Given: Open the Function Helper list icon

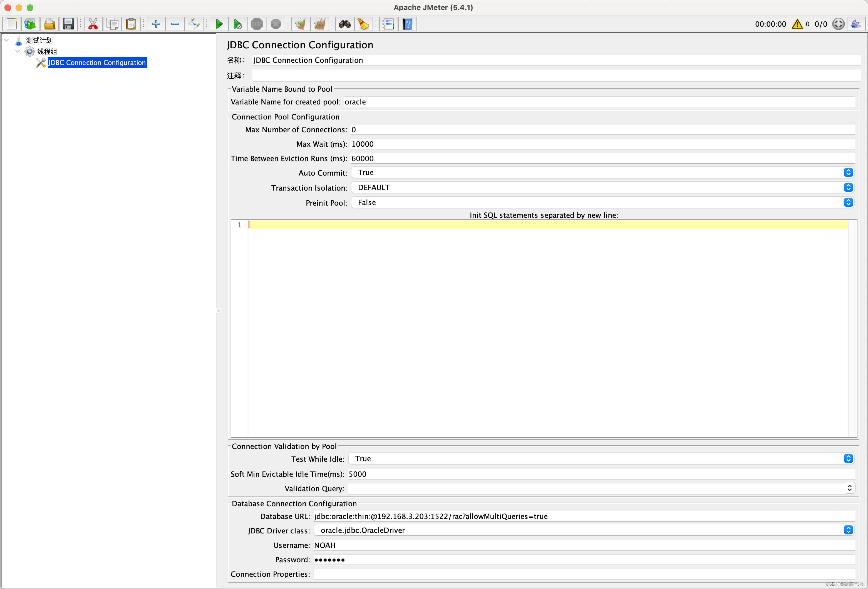Looking at the screenshot, I should click(388, 24).
